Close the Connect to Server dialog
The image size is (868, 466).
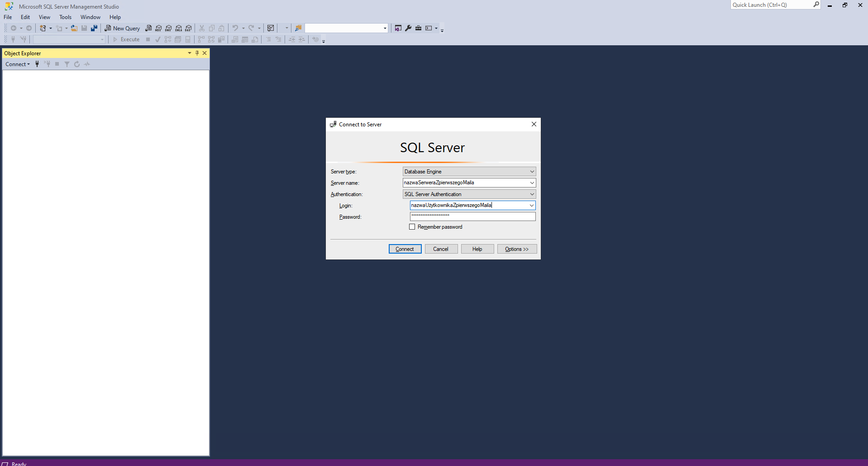(x=534, y=124)
